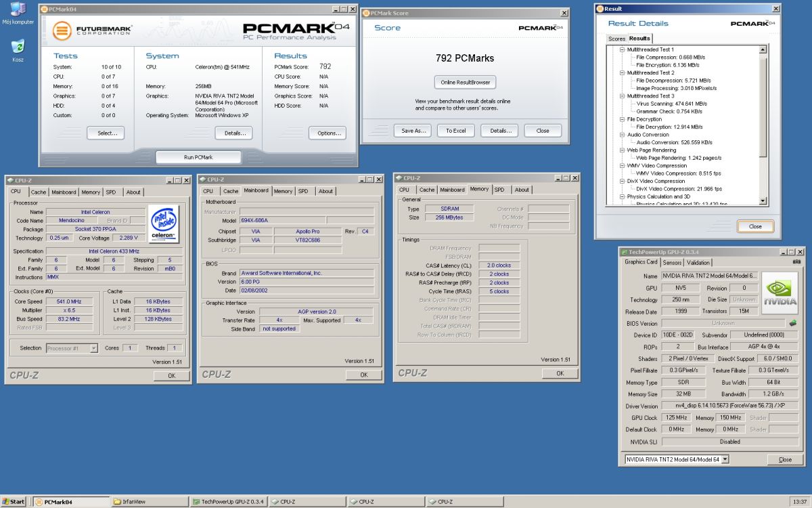Click the Options... button under Results

point(328,133)
